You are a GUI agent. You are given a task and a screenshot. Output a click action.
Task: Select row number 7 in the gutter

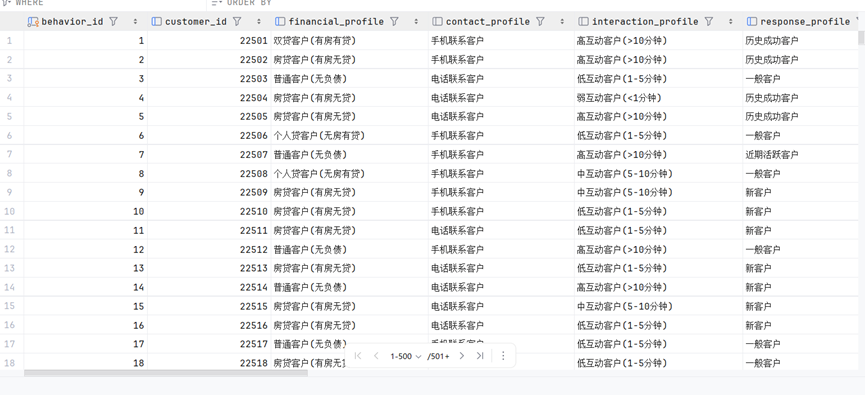pos(9,154)
